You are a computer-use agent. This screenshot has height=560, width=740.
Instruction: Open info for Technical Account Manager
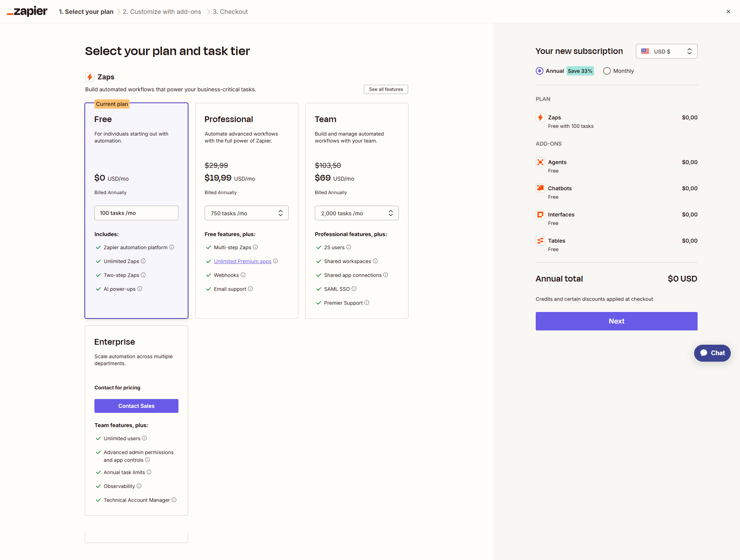coord(174,500)
